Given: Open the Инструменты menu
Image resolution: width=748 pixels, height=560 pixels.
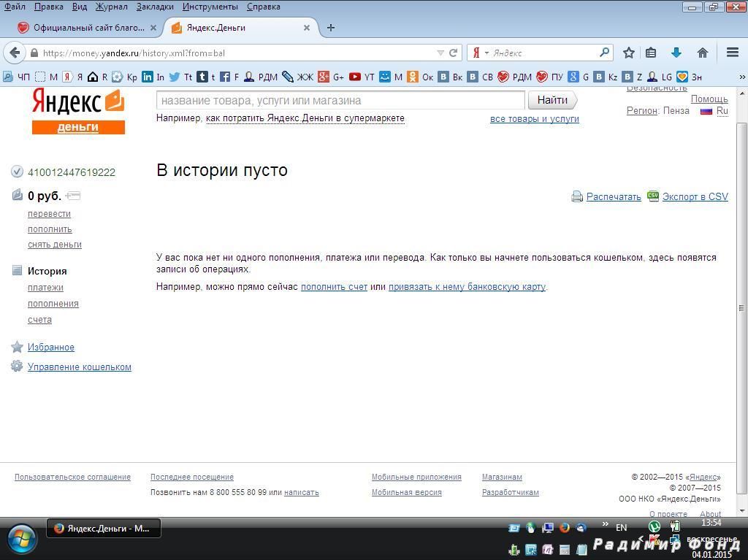Looking at the screenshot, I should click(x=210, y=7).
